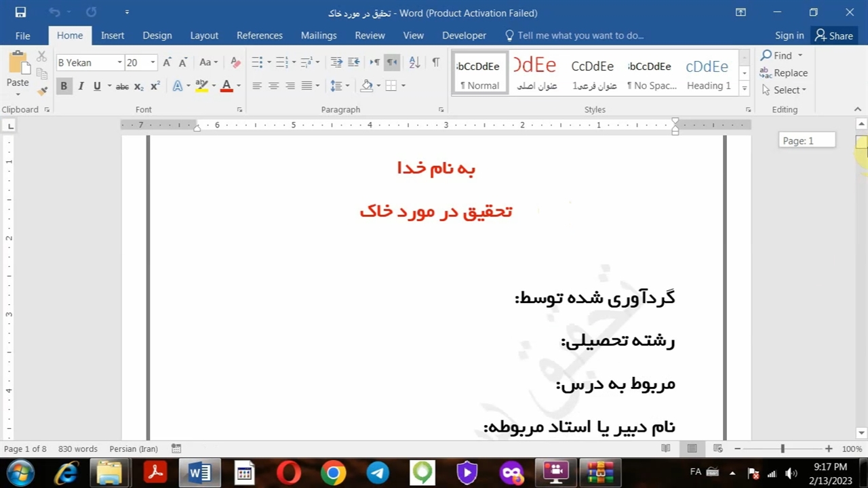Click the Sort A-Z icon

[414, 62]
